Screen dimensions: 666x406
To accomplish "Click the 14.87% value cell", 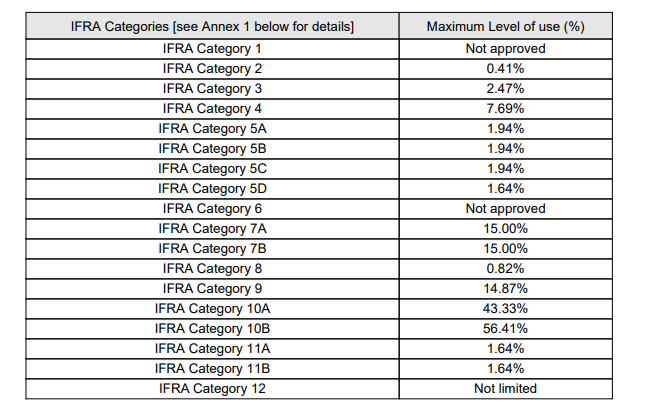I will click(x=505, y=288).
